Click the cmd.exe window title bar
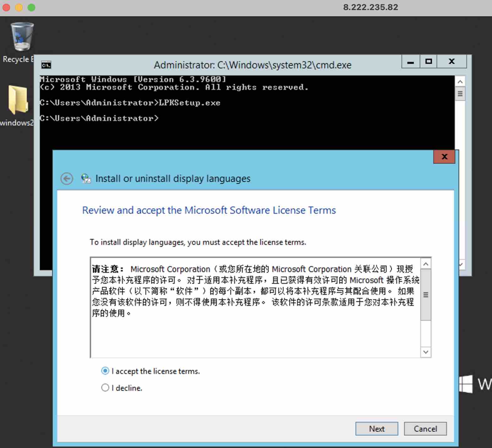The image size is (492, 448). click(x=252, y=65)
